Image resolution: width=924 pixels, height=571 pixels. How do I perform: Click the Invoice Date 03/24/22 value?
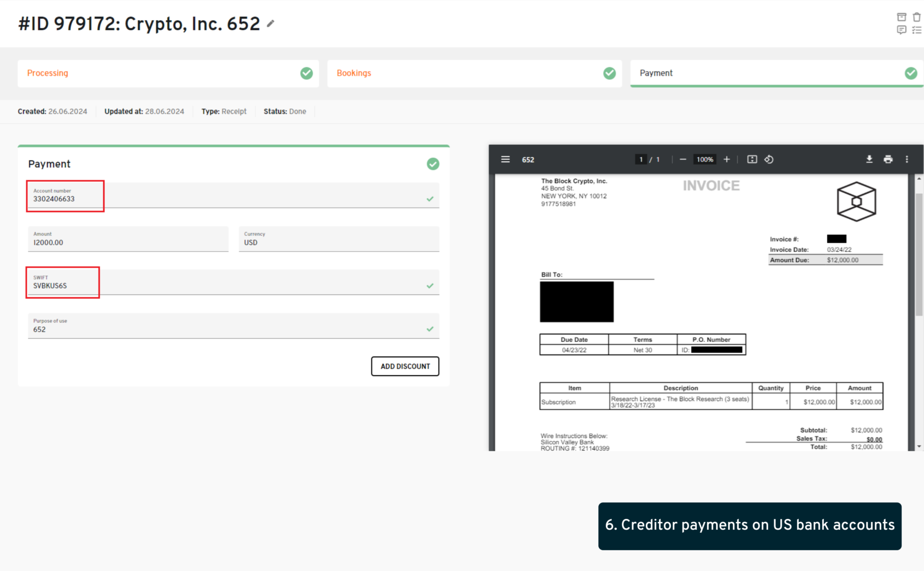(x=839, y=250)
